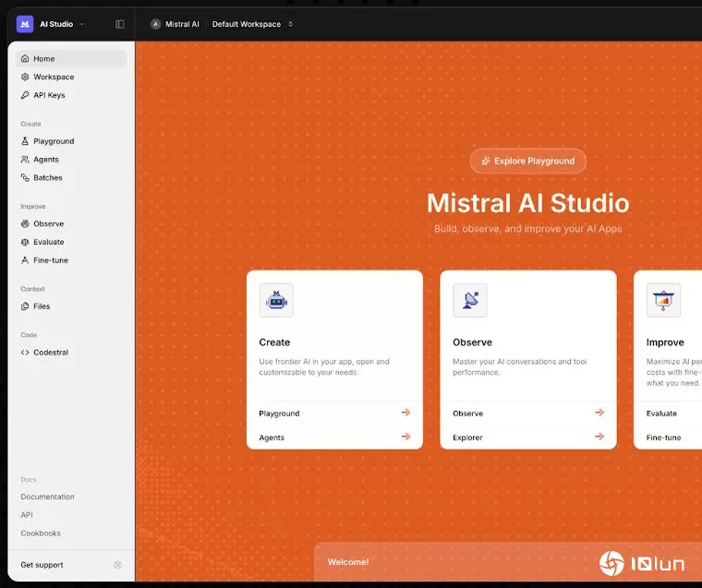
Task: Click the Playground flask icon in sidebar
Action: pos(26,141)
